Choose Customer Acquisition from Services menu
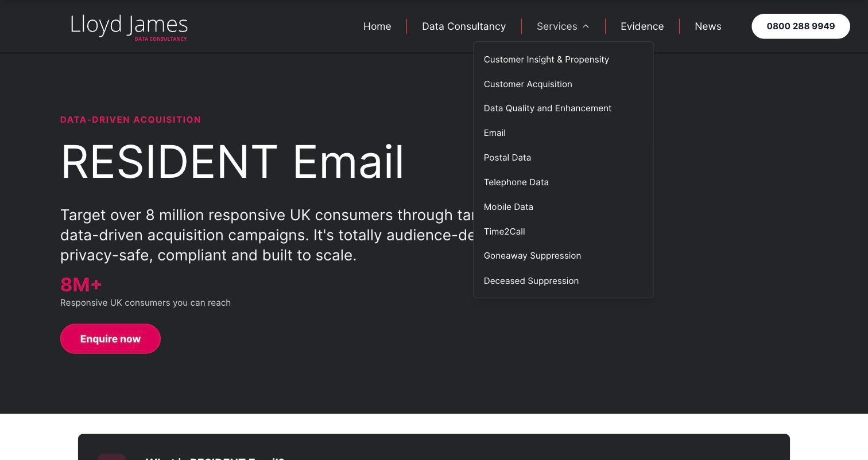Image resolution: width=868 pixels, height=460 pixels. click(528, 84)
